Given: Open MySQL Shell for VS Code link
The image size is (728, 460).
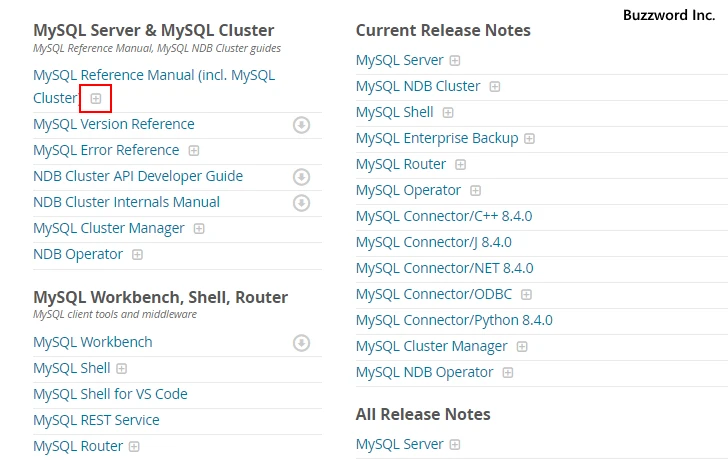Looking at the screenshot, I should point(110,394).
